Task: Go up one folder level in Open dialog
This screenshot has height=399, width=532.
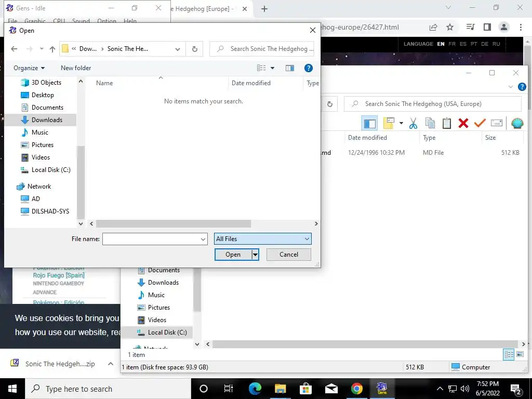Action: (x=52, y=49)
